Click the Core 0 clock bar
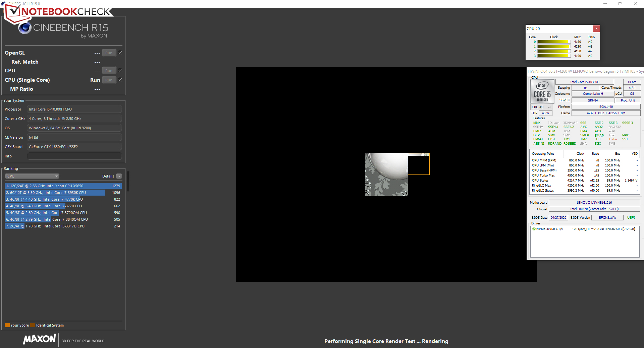Viewport: 644px width, 348px height. click(x=554, y=42)
